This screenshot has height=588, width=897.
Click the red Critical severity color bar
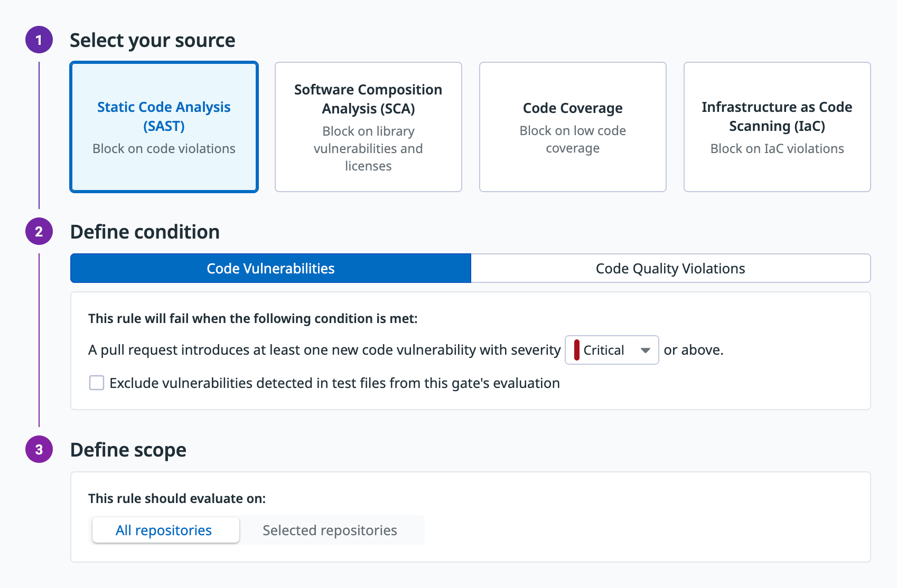(577, 350)
